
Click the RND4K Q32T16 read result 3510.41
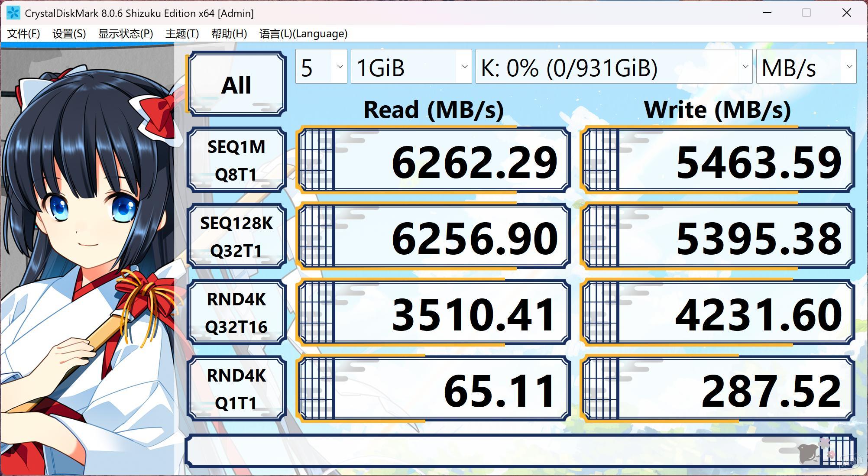click(x=434, y=313)
